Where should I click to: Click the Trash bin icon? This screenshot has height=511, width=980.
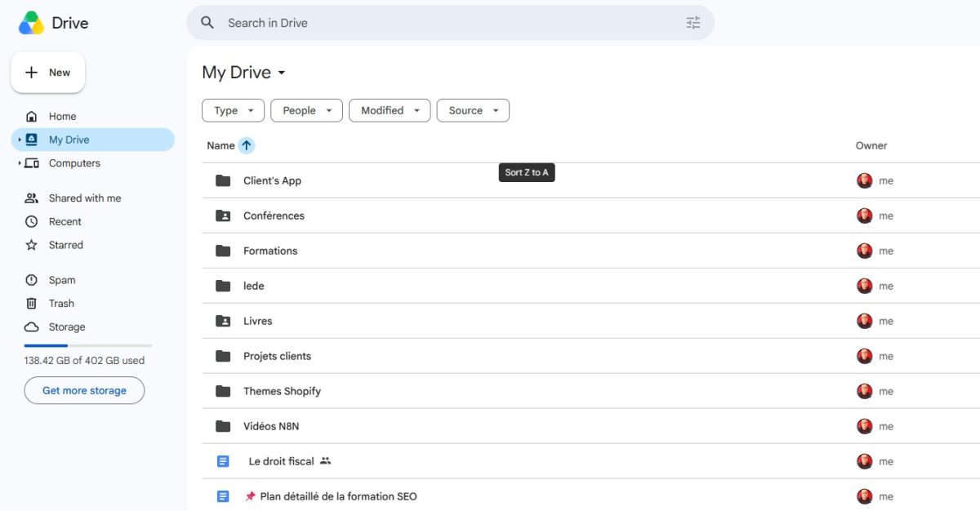pos(32,304)
